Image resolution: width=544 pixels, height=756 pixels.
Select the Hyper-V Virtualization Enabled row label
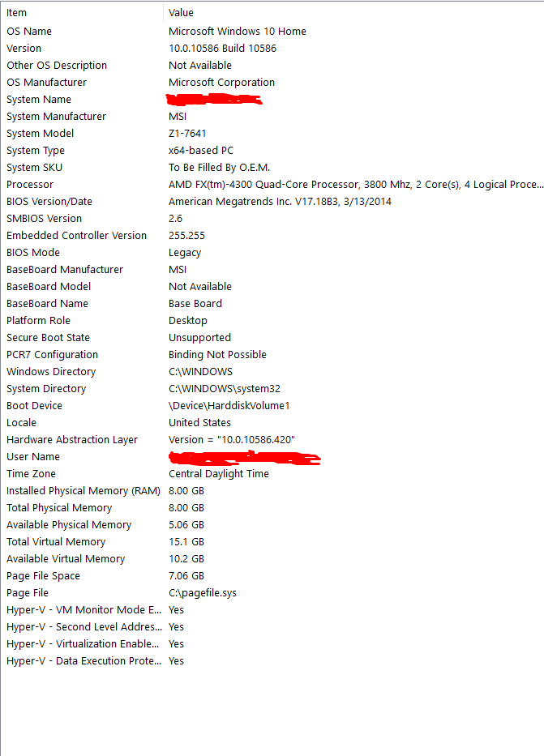(x=83, y=644)
